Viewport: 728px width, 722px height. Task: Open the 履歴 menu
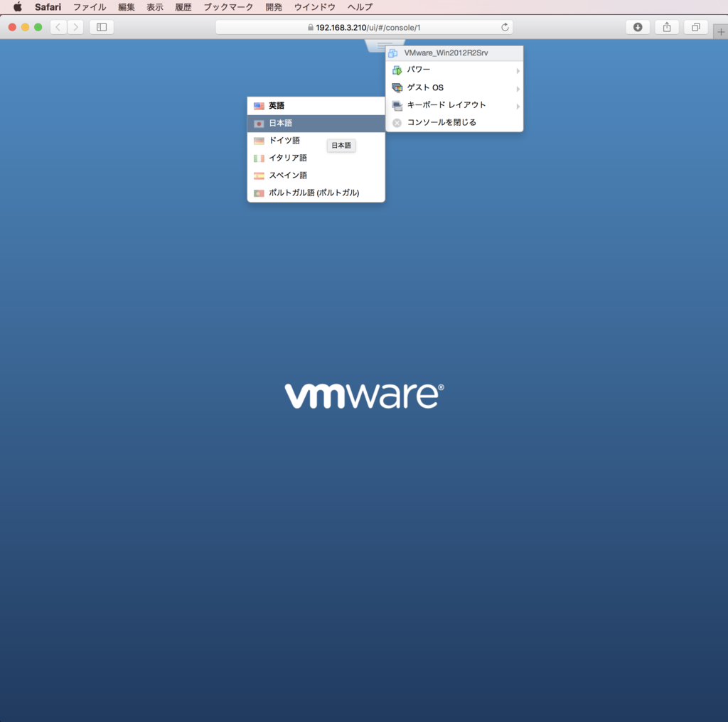[x=183, y=7]
